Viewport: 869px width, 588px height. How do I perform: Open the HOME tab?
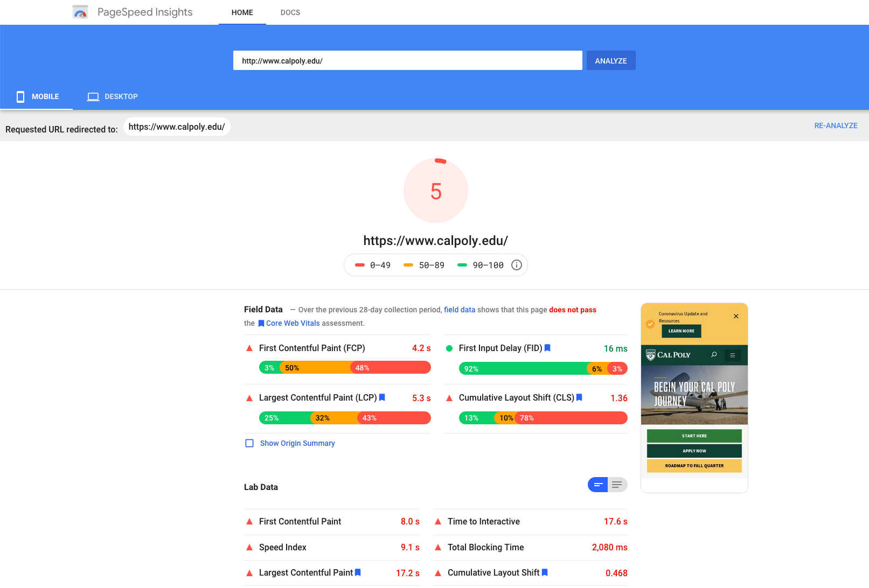coord(242,12)
